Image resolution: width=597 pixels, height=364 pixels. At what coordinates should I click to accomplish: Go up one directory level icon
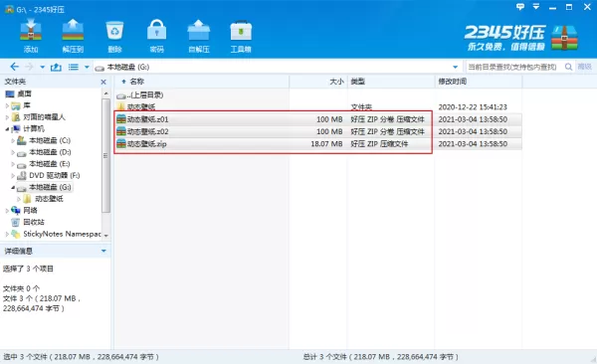pos(56,67)
